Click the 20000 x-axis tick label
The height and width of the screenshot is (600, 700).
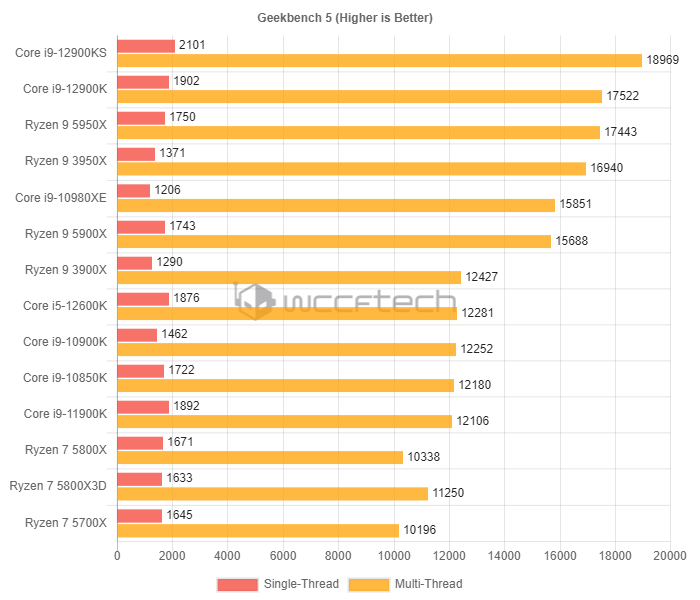tap(670, 556)
